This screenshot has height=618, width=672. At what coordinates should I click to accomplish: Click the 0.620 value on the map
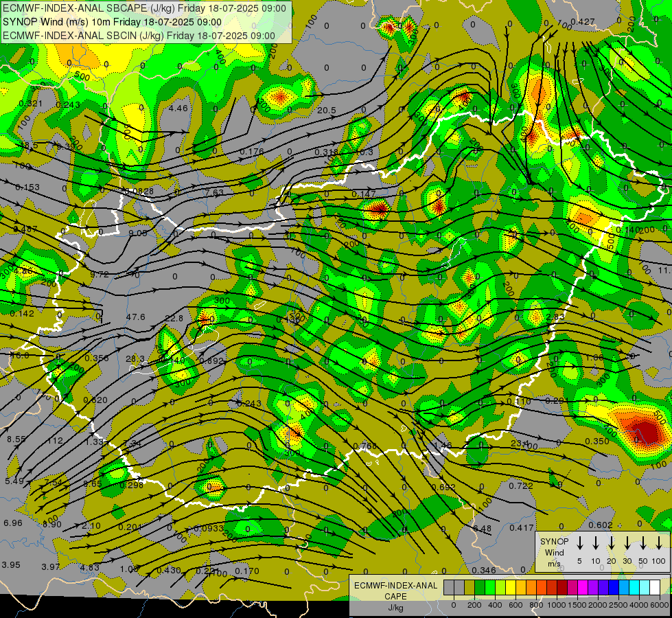click(x=95, y=400)
